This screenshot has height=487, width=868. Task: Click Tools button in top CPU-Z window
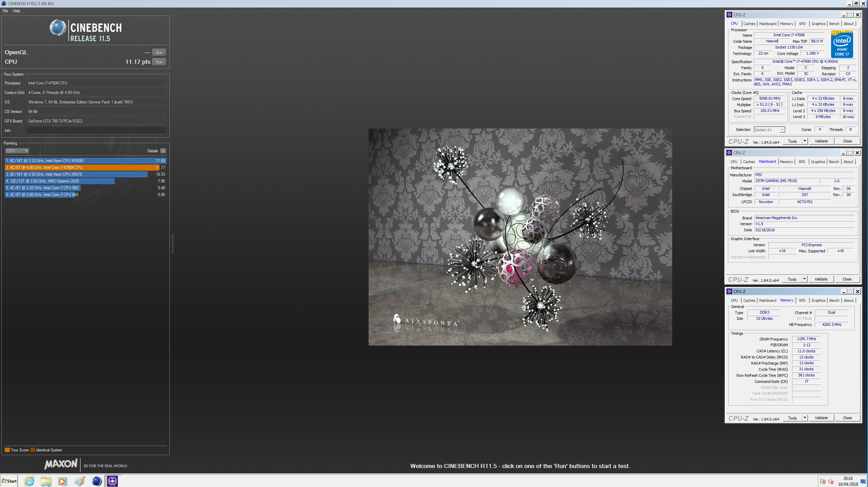point(792,141)
